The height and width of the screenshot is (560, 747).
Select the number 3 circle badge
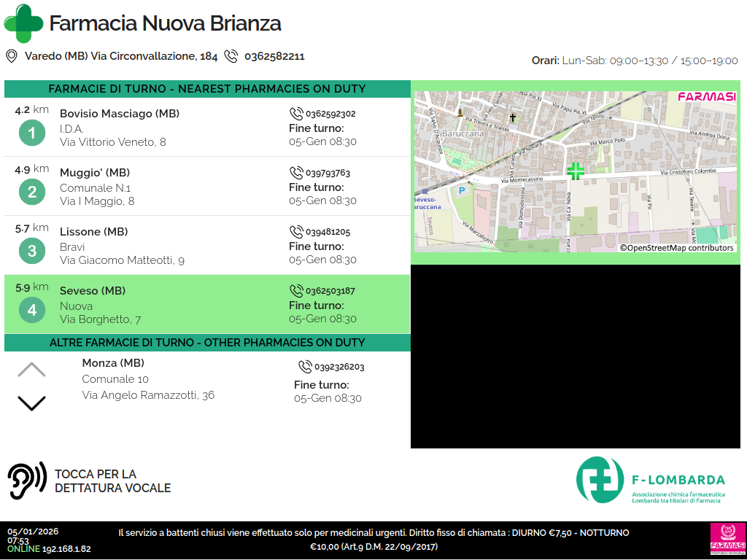pos(31,252)
